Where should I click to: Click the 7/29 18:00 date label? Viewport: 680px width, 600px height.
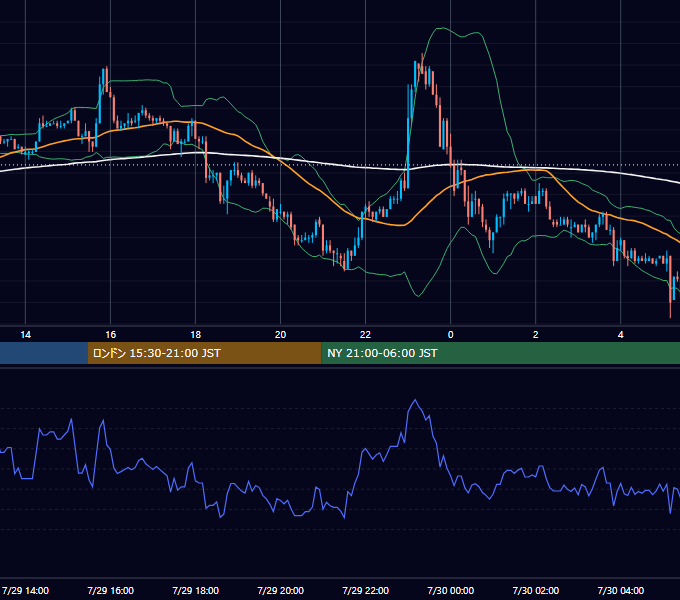click(x=196, y=590)
